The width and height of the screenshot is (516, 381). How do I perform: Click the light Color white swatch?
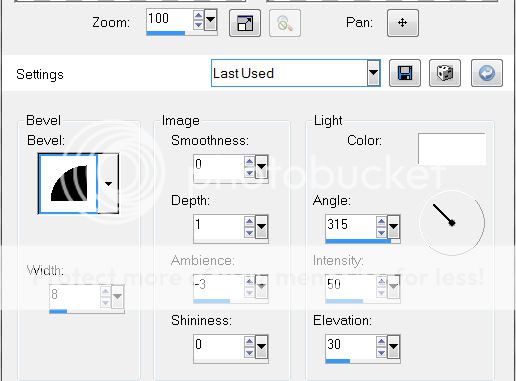452,149
